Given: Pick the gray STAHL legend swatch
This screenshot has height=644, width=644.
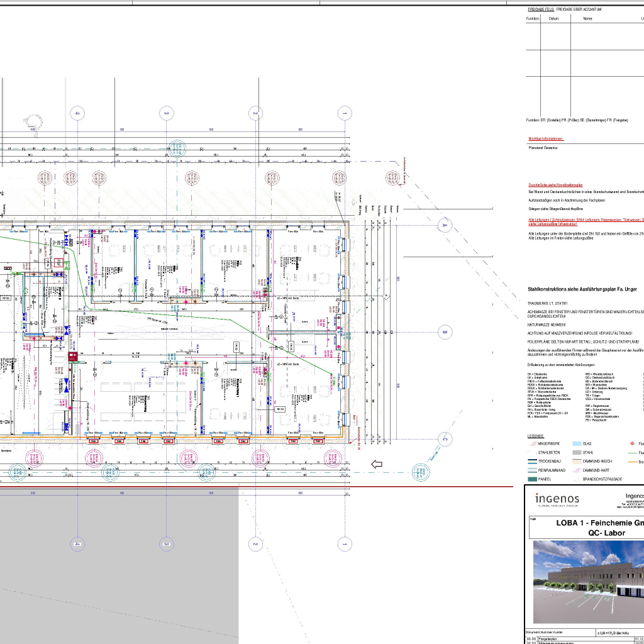Looking at the screenshot, I should coord(576,452).
